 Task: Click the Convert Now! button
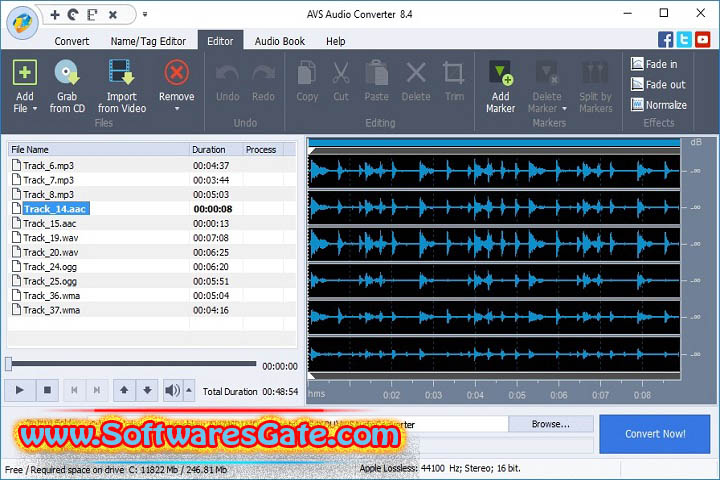(x=655, y=434)
